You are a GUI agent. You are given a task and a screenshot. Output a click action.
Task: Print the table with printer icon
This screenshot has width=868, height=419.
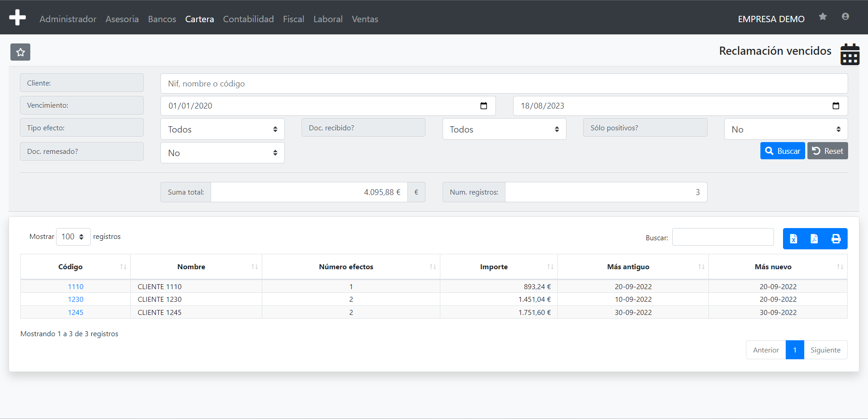pos(836,238)
